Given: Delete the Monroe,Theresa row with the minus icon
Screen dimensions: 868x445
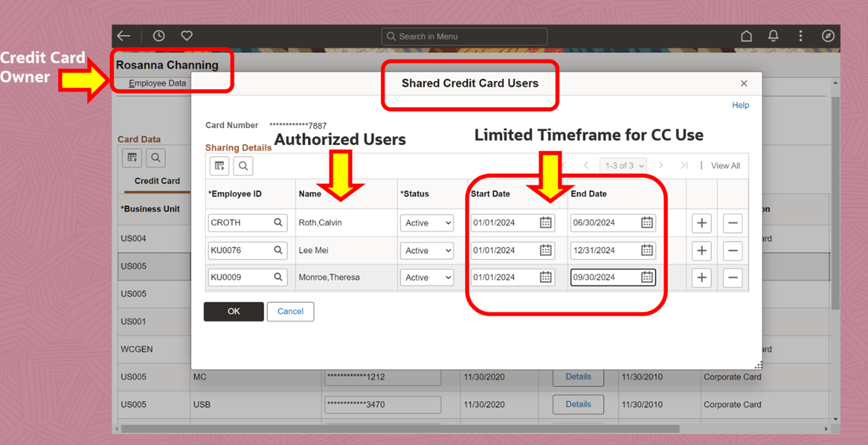Looking at the screenshot, I should tap(733, 277).
